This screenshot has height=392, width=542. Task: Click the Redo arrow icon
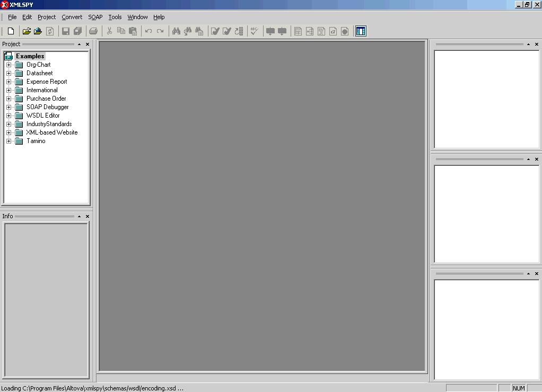[160, 31]
